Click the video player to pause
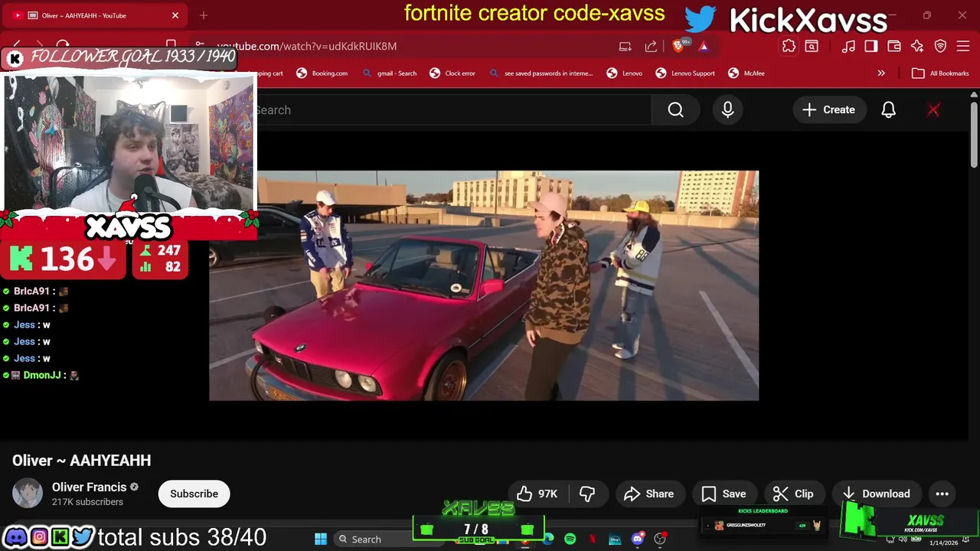 (484, 285)
